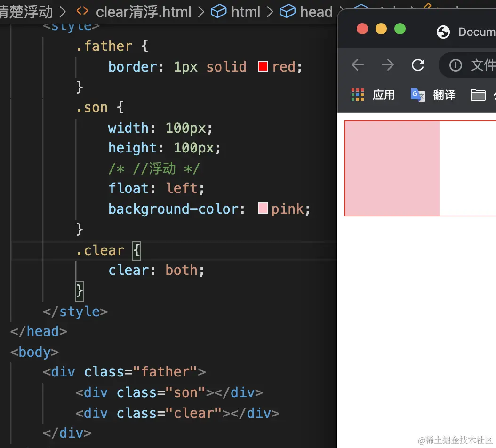
Task: Open the red color swatch picker
Action: (x=263, y=66)
